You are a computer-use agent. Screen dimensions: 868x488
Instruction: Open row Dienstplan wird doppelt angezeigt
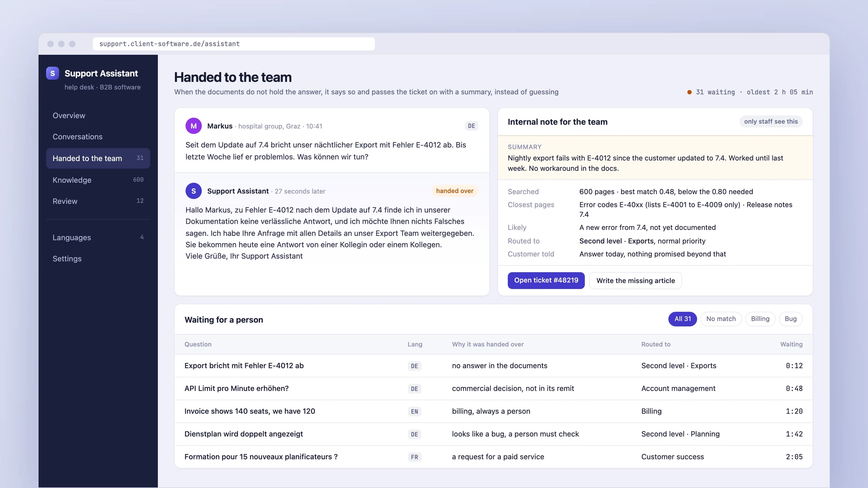(x=493, y=434)
